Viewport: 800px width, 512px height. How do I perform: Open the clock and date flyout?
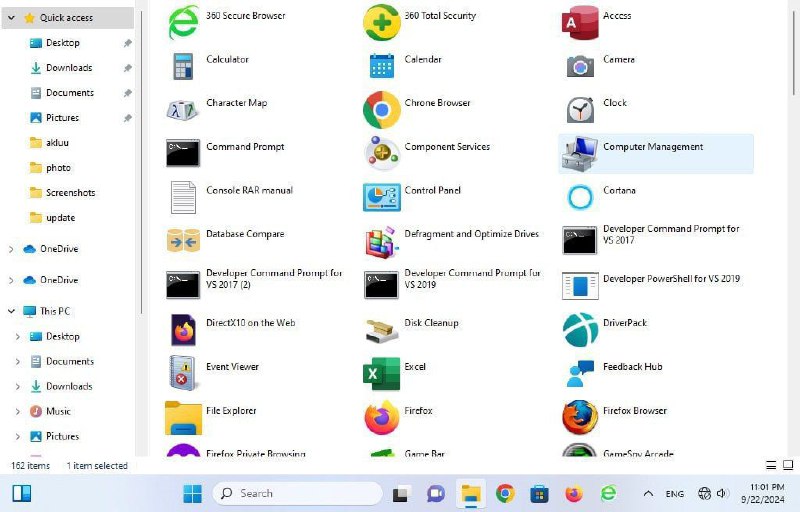pos(763,493)
